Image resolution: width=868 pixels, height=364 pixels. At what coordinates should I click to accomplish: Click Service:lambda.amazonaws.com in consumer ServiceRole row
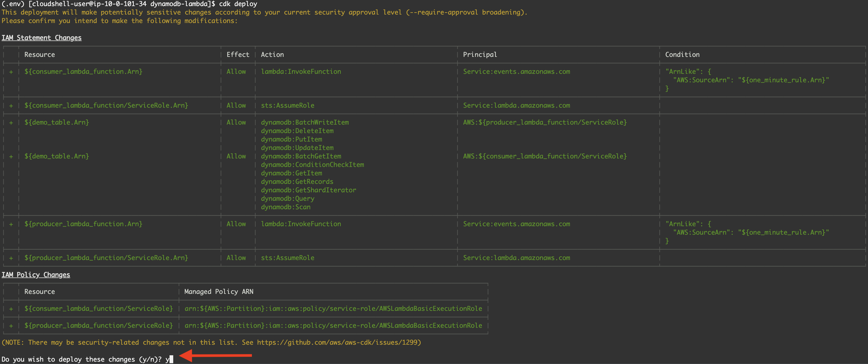pyautogui.click(x=517, y=106)
